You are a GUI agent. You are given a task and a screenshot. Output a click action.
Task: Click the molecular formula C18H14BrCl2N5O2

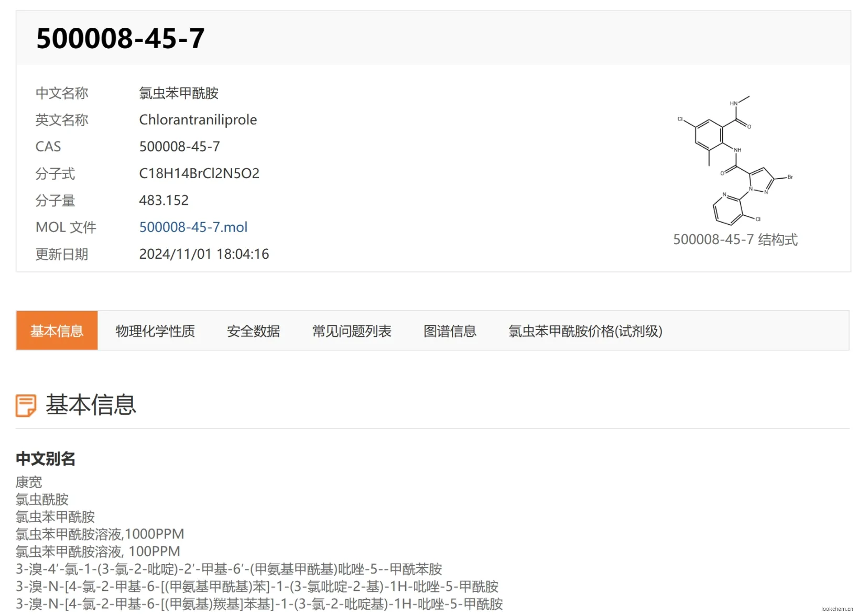[199, 173]
